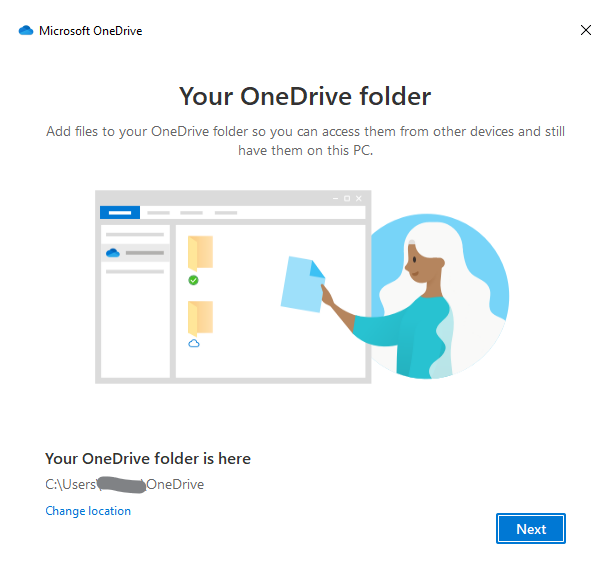Click the OneDrive cloud logo in title
This screenshot has height=568, width=602.
click(x=26, y=30)
